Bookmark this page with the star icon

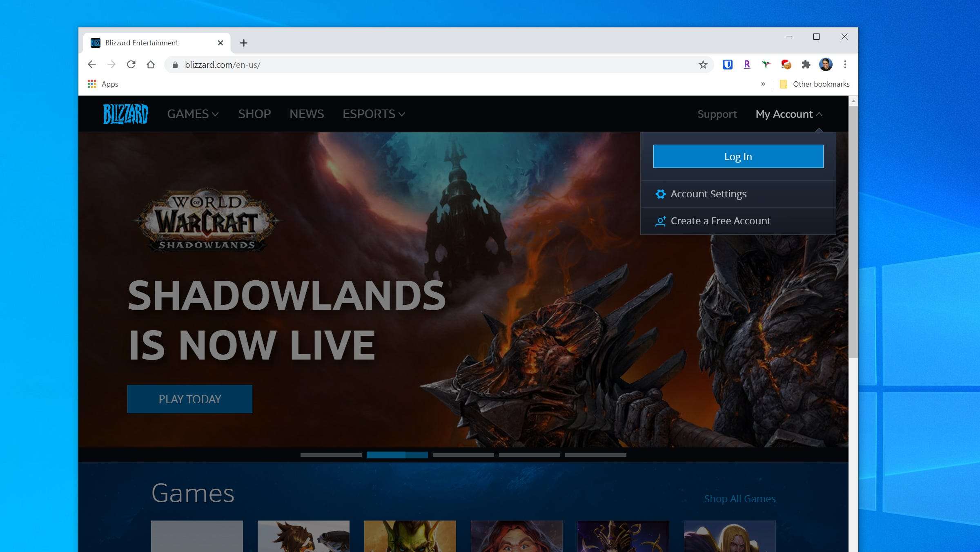[703, 65]
